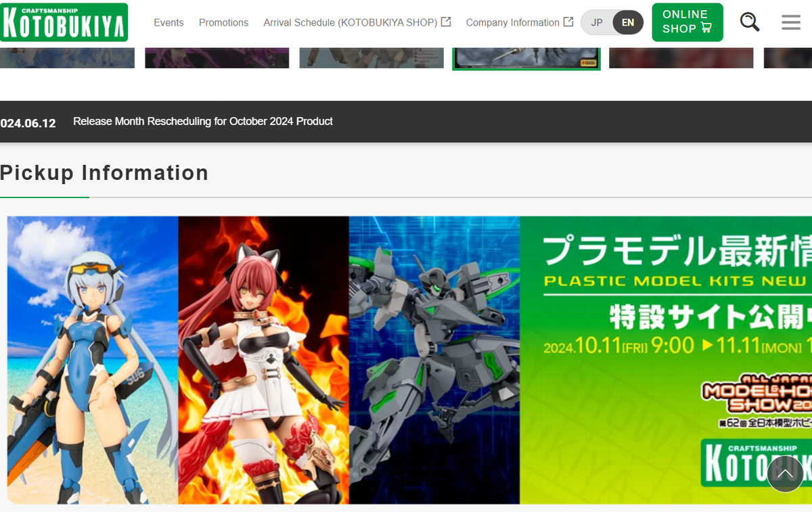Click the 024.06.12 news date
The height and width of the screenshot is (512, 812).
point(28,123)
